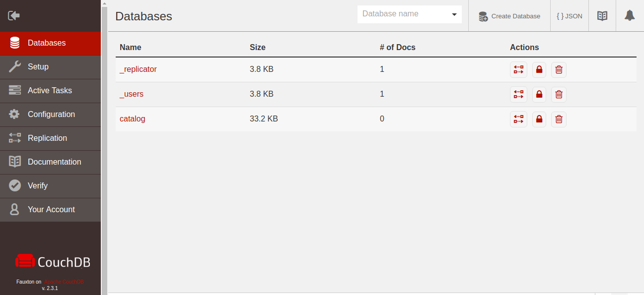This screenshot has height=295, width=644.
Task: Click the notification bell icon
Action: point(630,15)
